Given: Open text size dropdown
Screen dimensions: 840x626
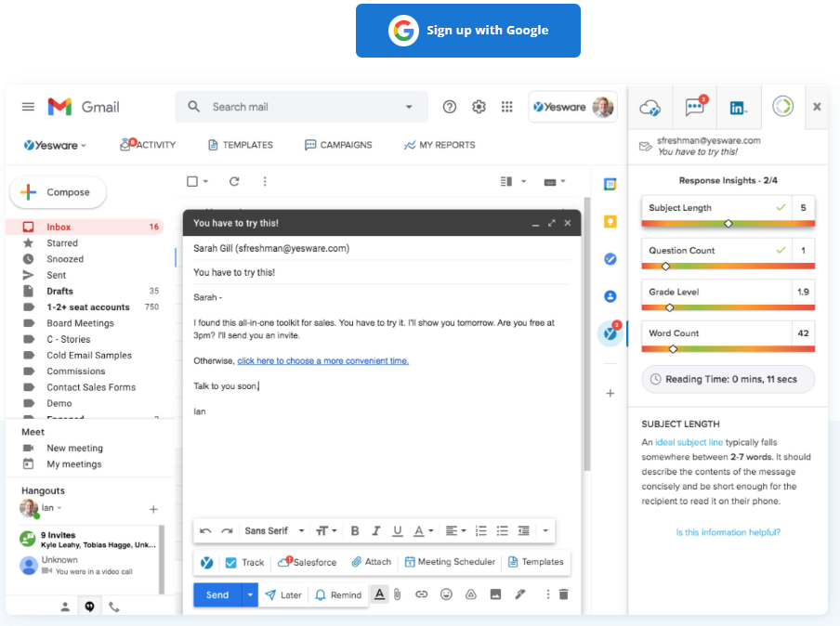Looking at the screenshot, I should [326, 530].
